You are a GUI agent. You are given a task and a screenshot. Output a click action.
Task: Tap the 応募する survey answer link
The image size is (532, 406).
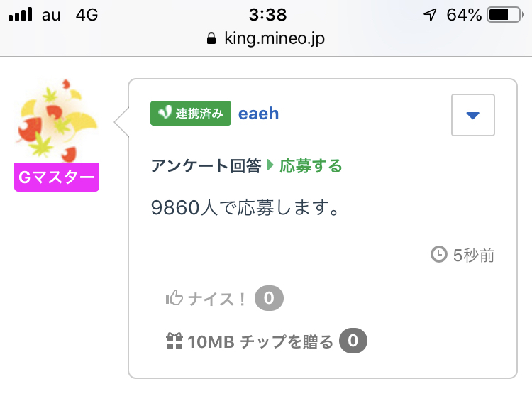[311, 166]
